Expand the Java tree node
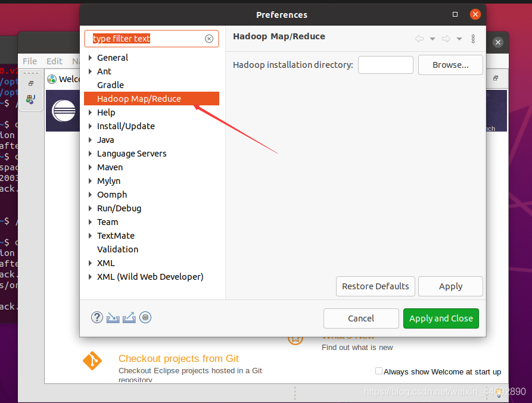The height and width of the screenshot is (403, 532). 90,140
